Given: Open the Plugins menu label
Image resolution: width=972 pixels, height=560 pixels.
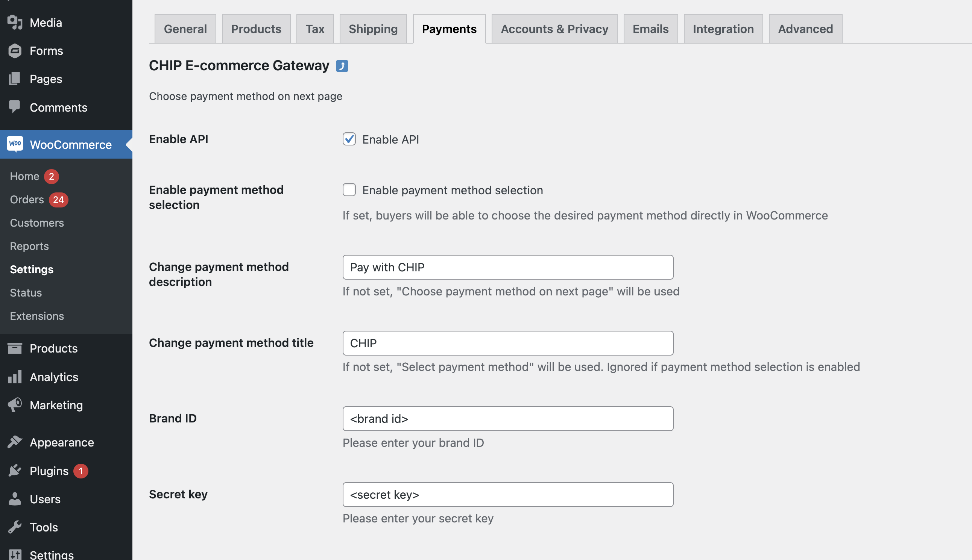Looking at the screenshot, I should (x=49, y=471).
